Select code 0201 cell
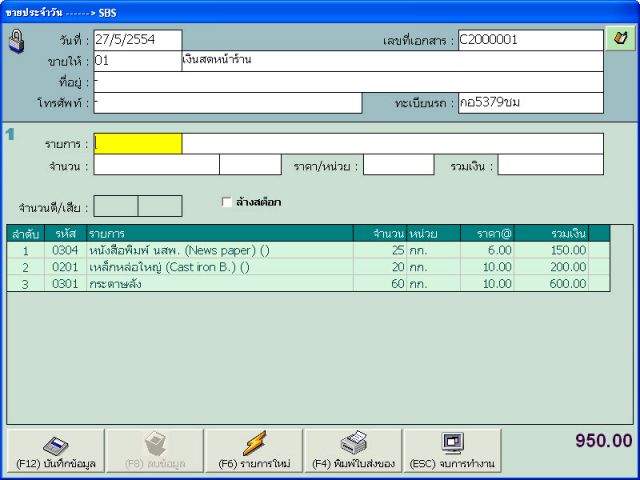 tap(65, 267)
